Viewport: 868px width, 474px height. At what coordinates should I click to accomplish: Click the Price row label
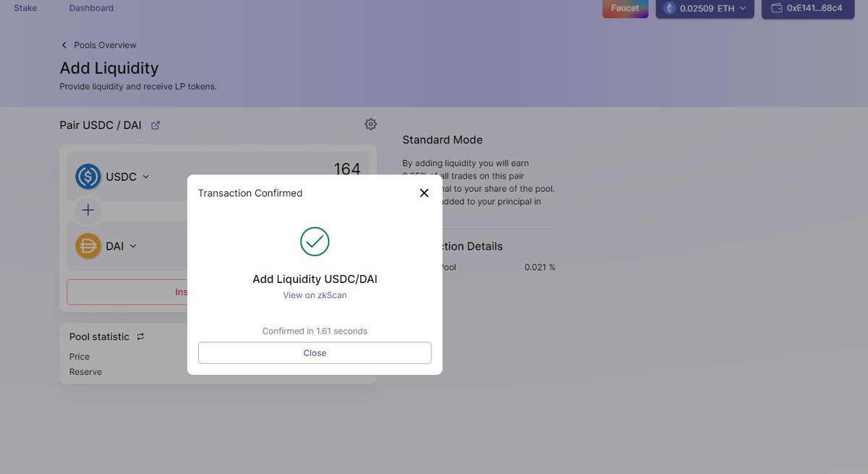[x=80, y=357]
